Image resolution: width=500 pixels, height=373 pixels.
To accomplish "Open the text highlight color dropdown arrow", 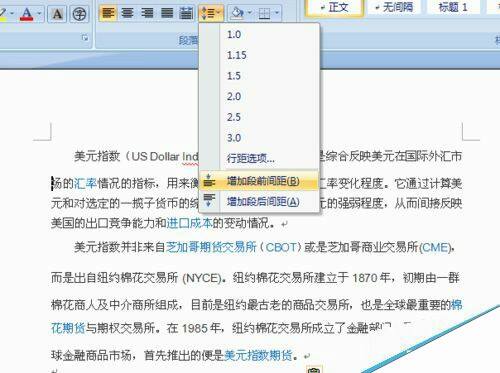I will (12, 14).
